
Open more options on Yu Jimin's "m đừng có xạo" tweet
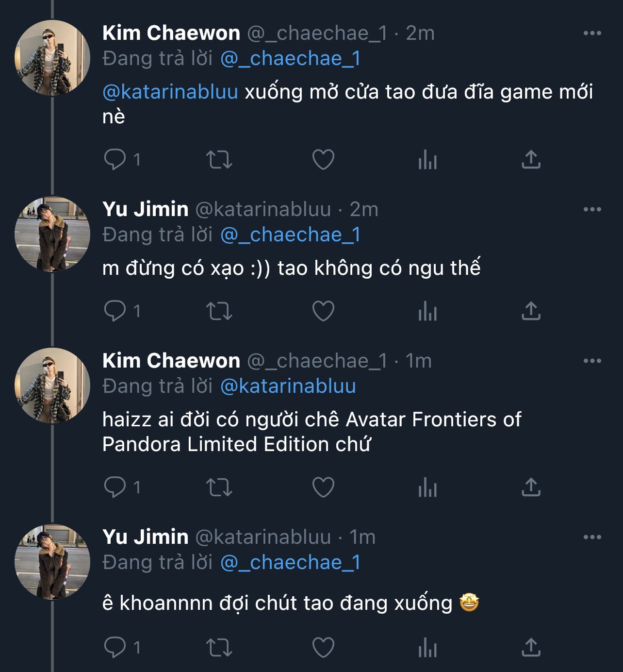(592, 209)
